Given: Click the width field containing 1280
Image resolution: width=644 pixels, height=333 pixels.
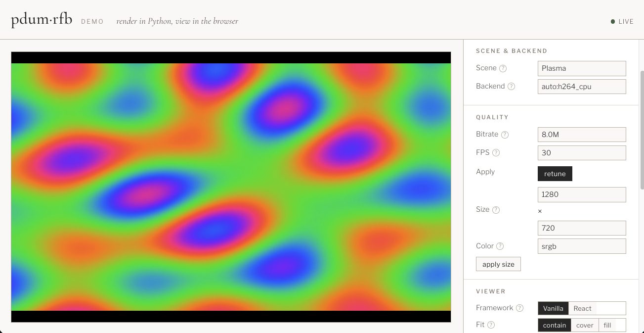Looking at the screenshot, I should (582, 194).
